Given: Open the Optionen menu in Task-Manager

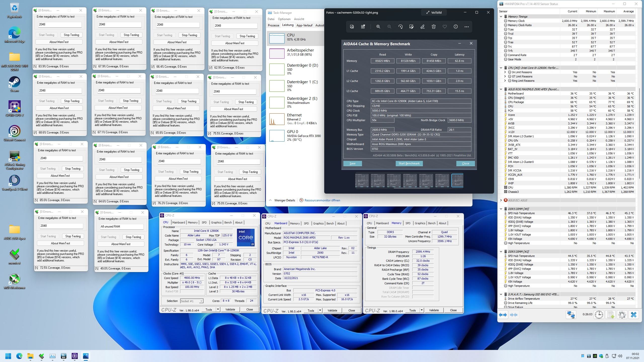Looking at the screenshot, I should point(284,19).
